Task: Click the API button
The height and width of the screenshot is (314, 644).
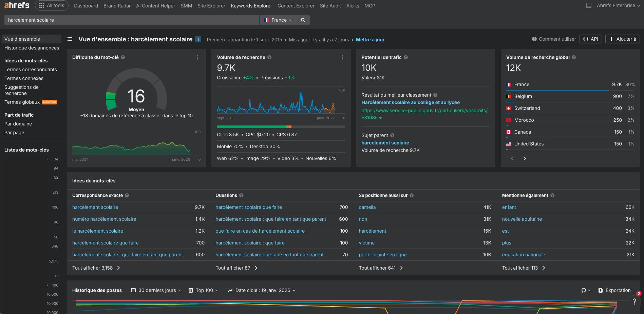Action: [590, 39]
